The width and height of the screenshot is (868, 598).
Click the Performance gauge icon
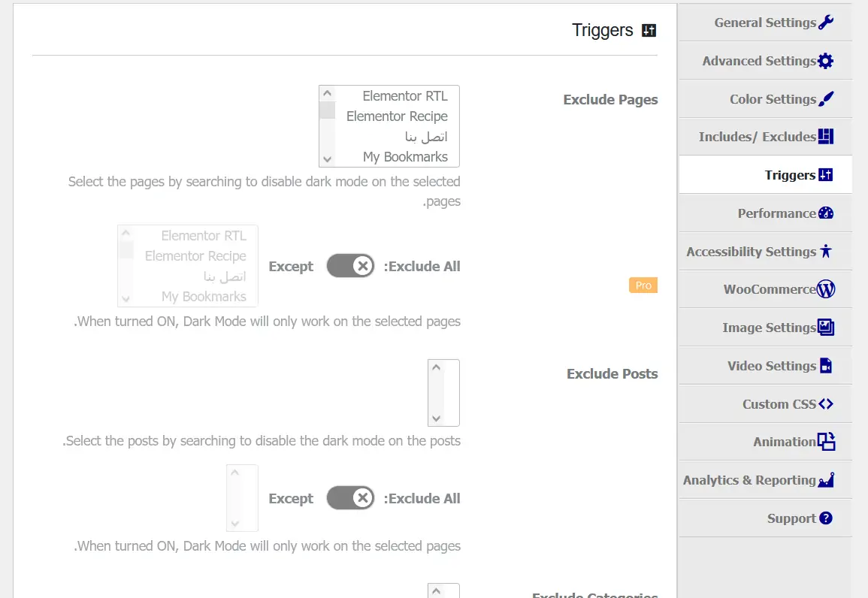826,213
